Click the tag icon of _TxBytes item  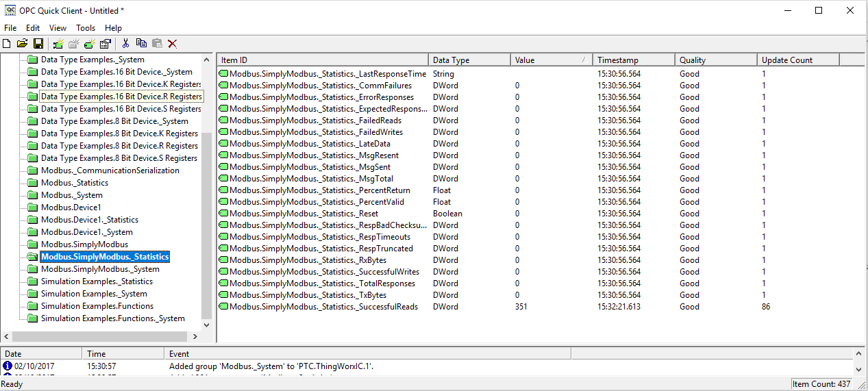223,295
